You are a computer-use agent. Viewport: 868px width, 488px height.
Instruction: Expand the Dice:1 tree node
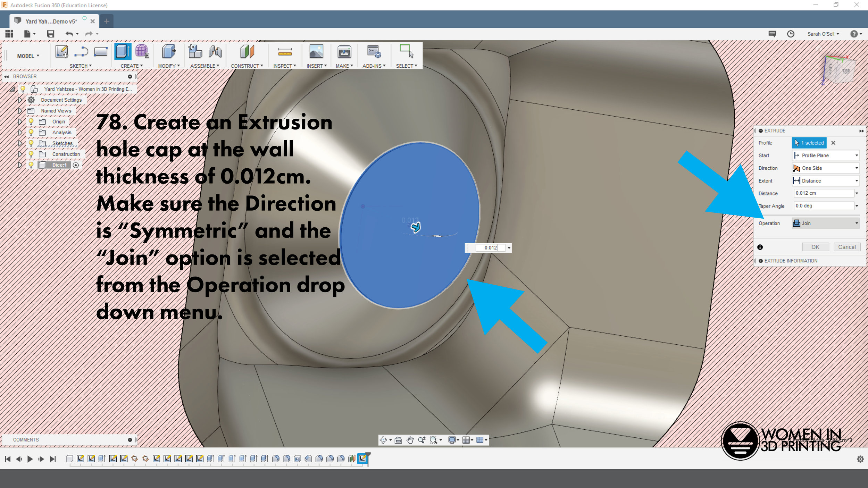point(20,165)
